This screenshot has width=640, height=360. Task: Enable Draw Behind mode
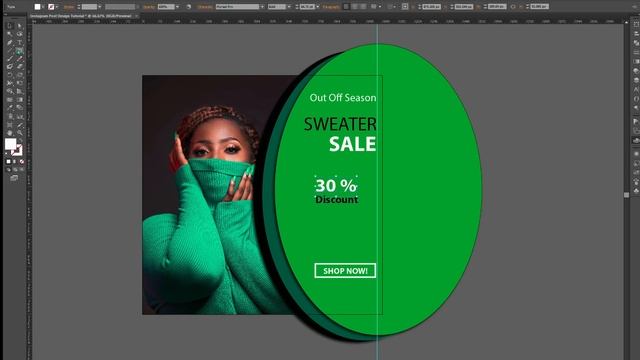[15, 169]
